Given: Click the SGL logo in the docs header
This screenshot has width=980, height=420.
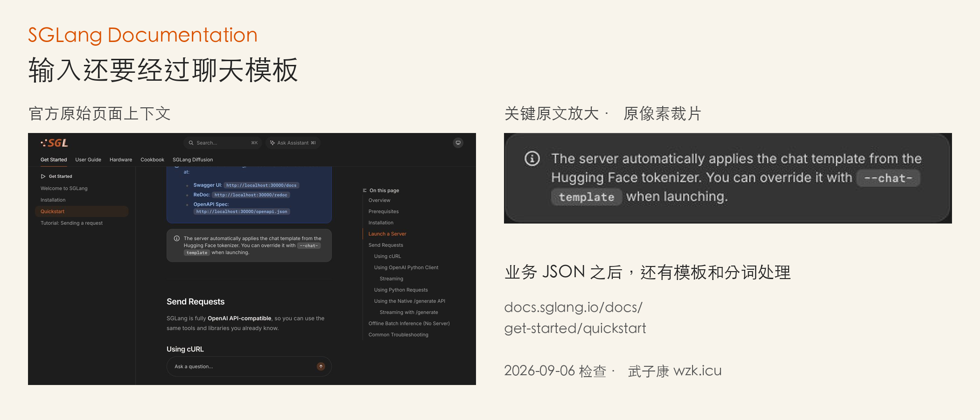Looking at the screenshot, I should (54, 143).
